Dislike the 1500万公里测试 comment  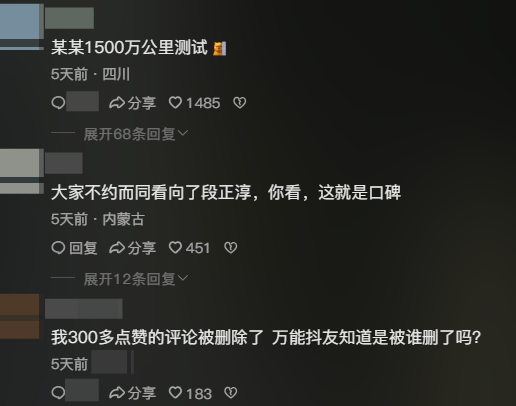point(240,103)
